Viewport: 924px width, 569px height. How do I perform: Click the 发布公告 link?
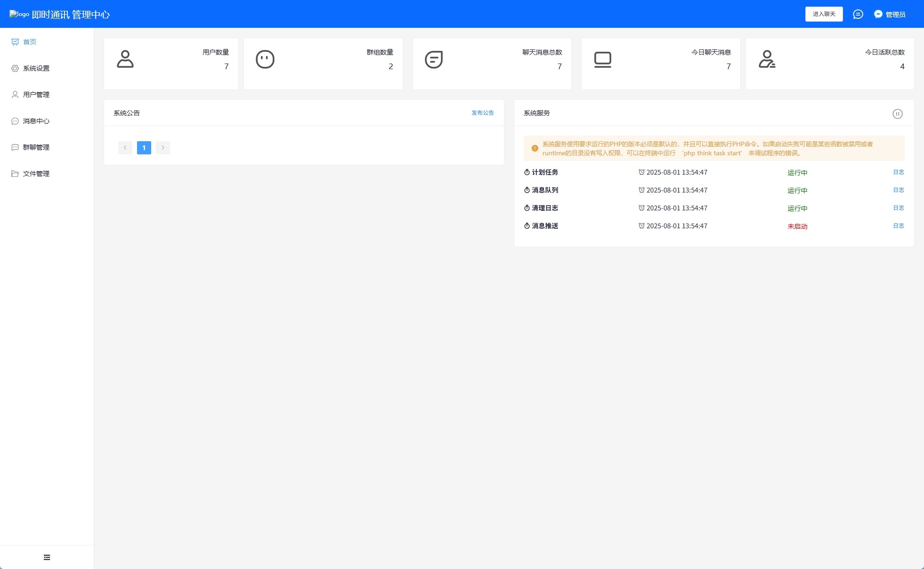[x=482, y=113]
